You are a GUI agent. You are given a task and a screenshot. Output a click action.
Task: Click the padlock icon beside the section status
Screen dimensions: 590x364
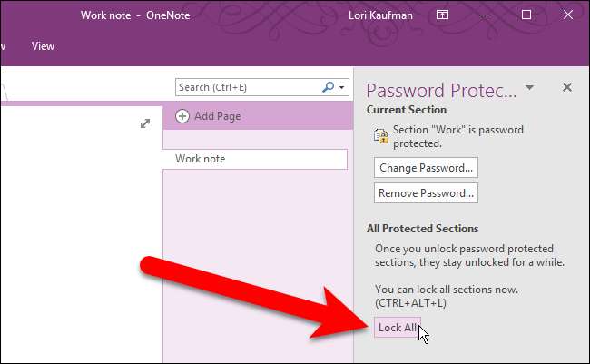(x=382, y=136)
